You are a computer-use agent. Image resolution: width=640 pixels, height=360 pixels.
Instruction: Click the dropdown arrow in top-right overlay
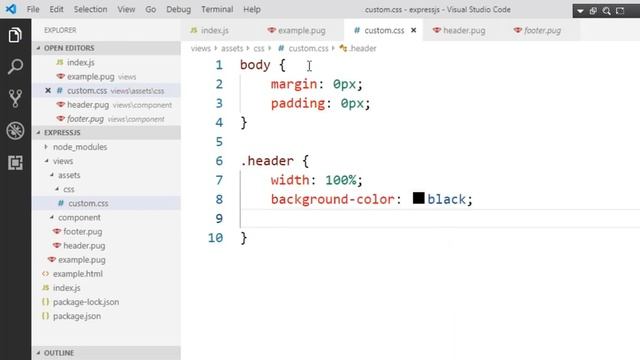[580, 11]
